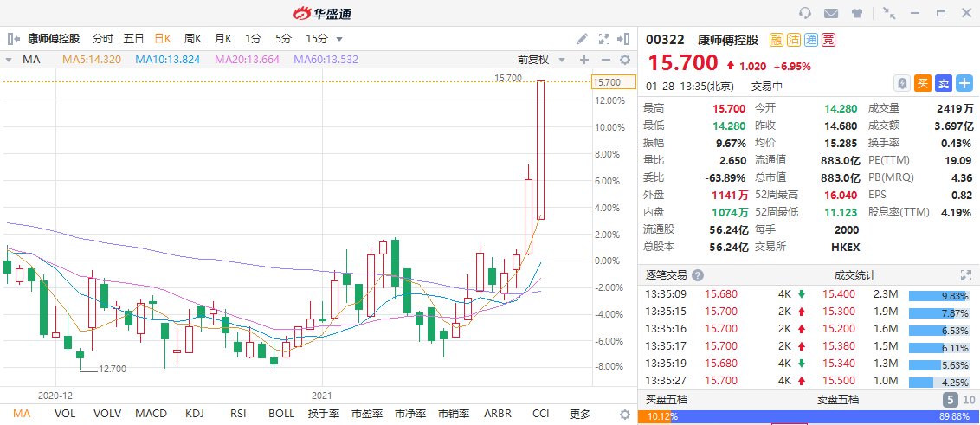Click the 华盛通 logo
Screen dimensions: 980x425
point(323,13)
